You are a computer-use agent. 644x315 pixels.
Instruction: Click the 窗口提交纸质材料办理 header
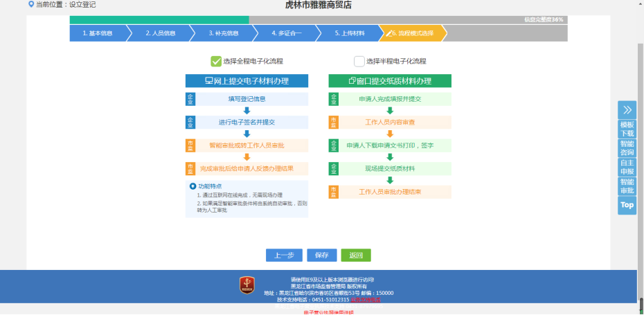point(390,81)
